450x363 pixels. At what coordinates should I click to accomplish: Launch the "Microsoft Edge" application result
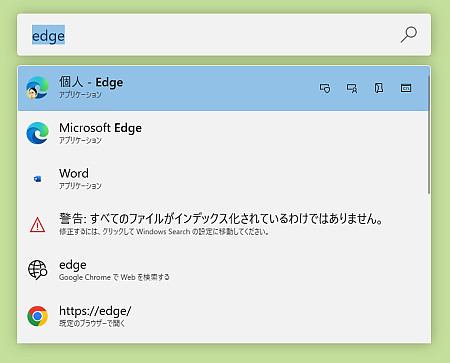[223, 134]
